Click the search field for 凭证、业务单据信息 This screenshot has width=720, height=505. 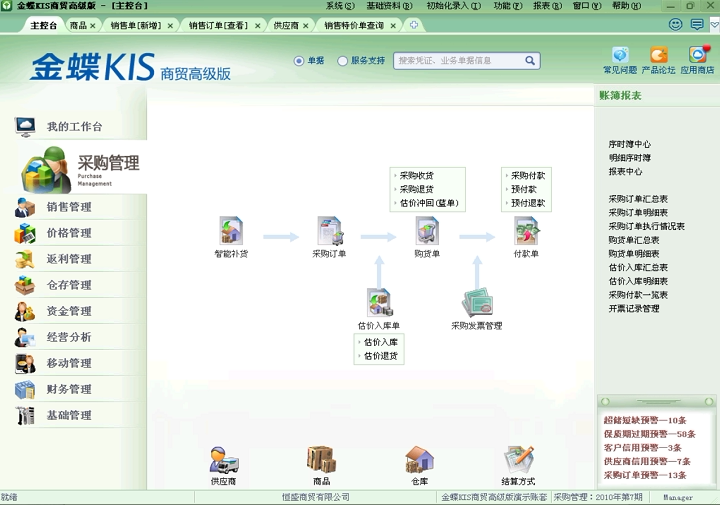[460, 61]
